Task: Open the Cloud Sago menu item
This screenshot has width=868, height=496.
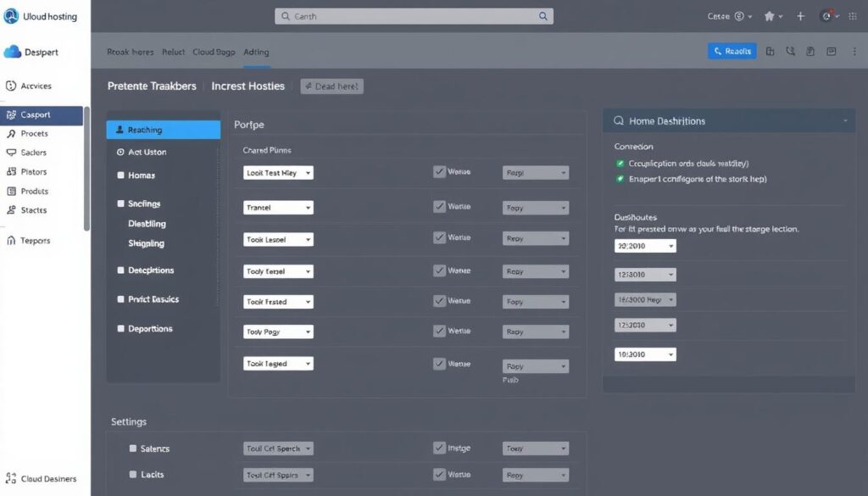Action: point(214,52)
